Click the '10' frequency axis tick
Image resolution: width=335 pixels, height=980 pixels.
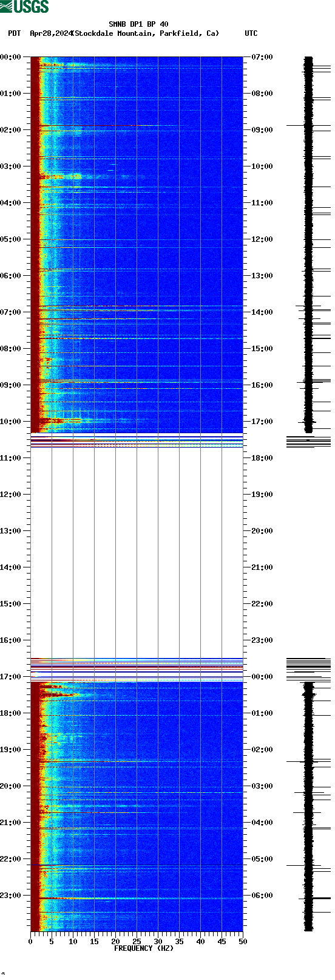73,941
